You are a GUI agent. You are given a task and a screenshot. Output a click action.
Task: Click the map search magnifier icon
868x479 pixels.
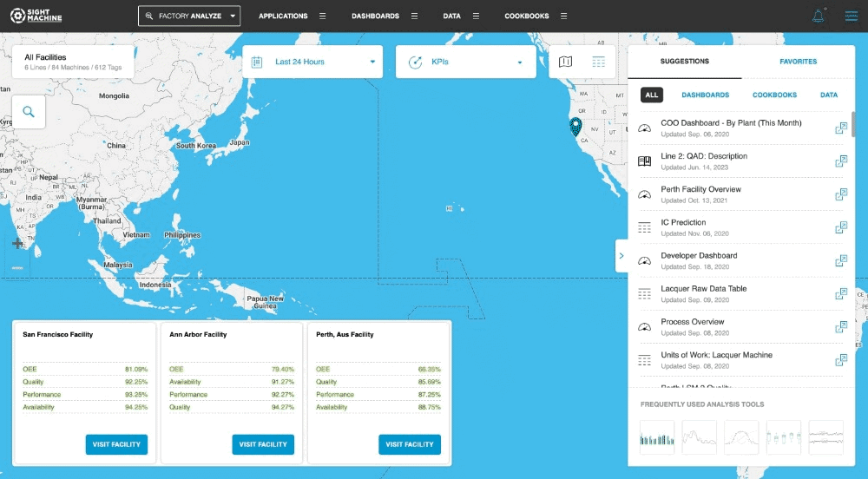[x=29, y=111]
